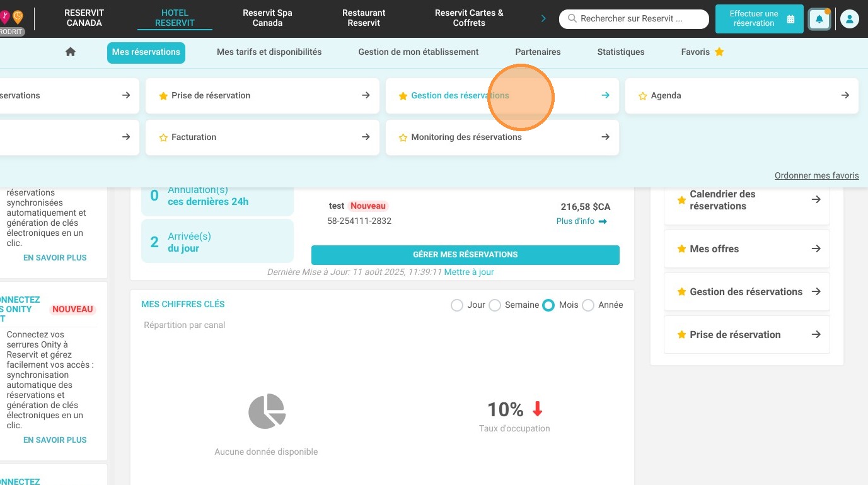
Task: Click the MES CHIFFRES CLÉS heading
Action: (183, 304)
